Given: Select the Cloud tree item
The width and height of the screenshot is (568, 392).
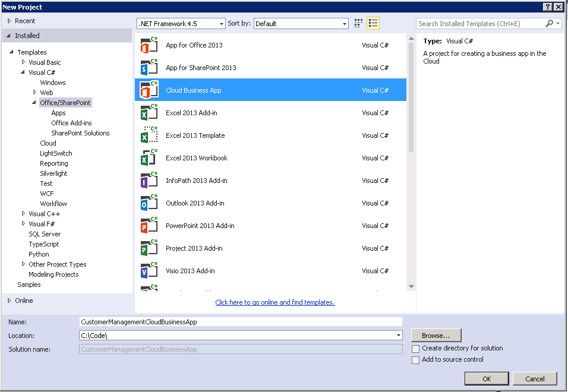Looking at the screenshot, I should (48, 143).
